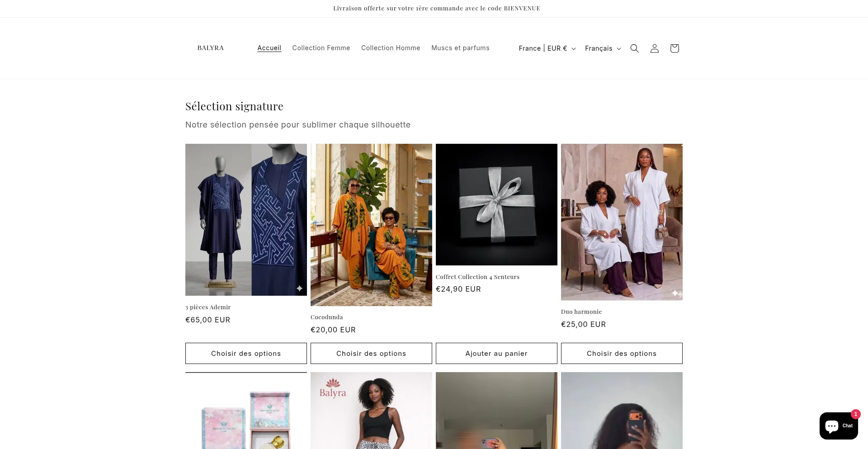Choose options for Cocodunda

tap(371, 353)
